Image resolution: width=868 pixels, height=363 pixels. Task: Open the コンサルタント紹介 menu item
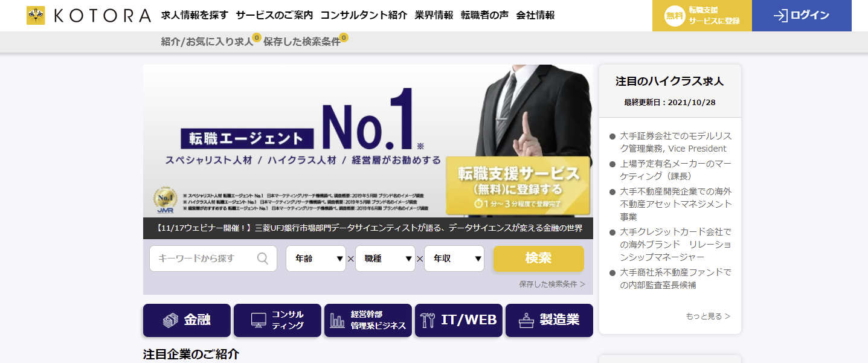pos(364,15)
